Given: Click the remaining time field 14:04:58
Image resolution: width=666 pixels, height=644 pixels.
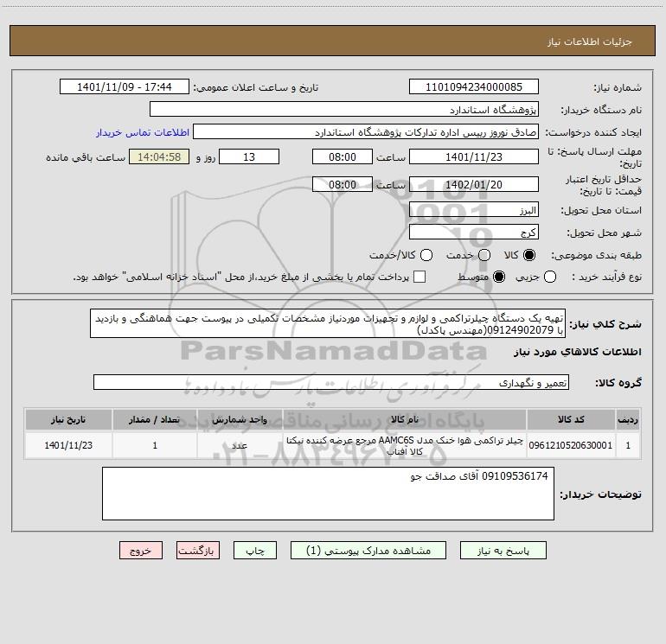Looking at the screenshot, I should click(159, 156).
